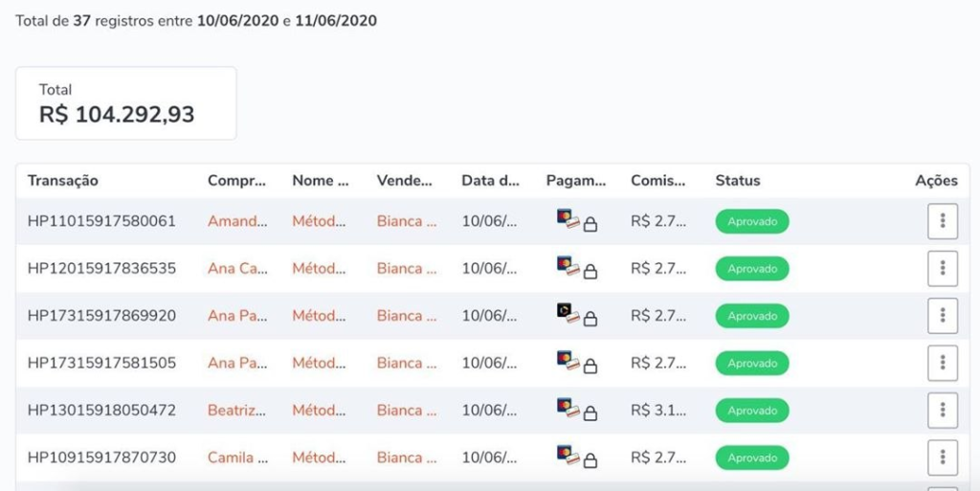Click the Comis... column header
This screenshot has width=980, height=491.
coord(658,181)
